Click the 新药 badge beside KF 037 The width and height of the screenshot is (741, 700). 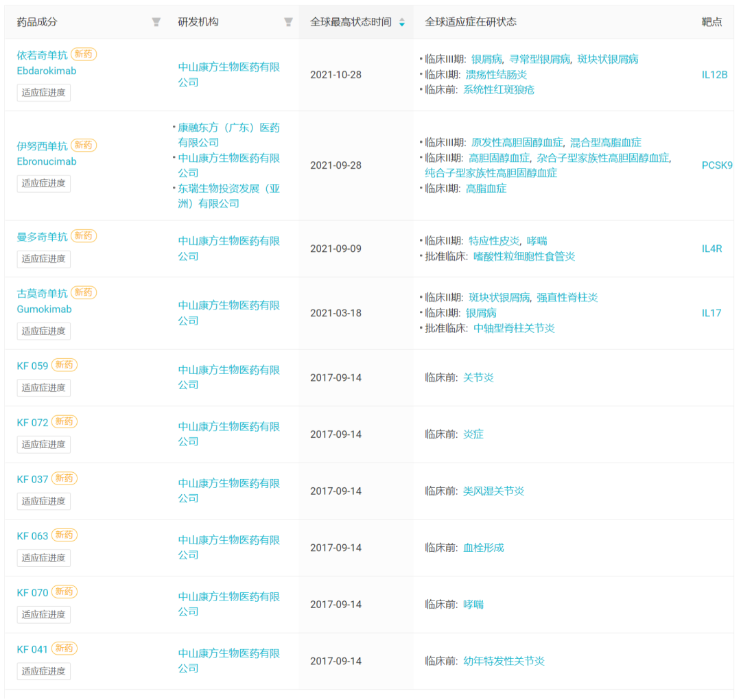point(64,478)
